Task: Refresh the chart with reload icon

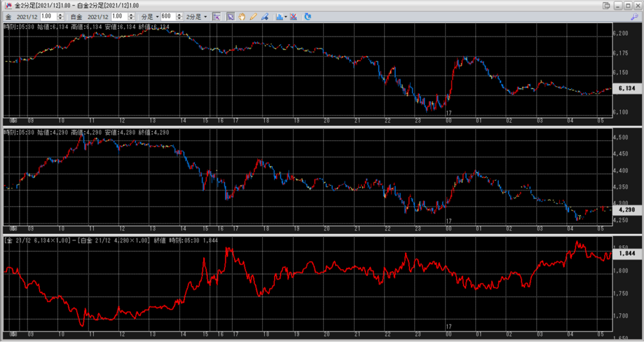Action: 308,16
